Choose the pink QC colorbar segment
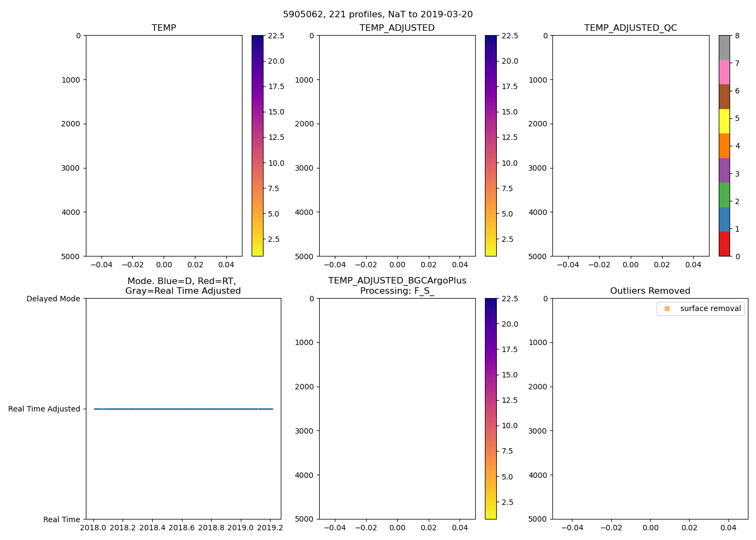The width and height of the screenshot is (756, 540). (x=724, y=72)
